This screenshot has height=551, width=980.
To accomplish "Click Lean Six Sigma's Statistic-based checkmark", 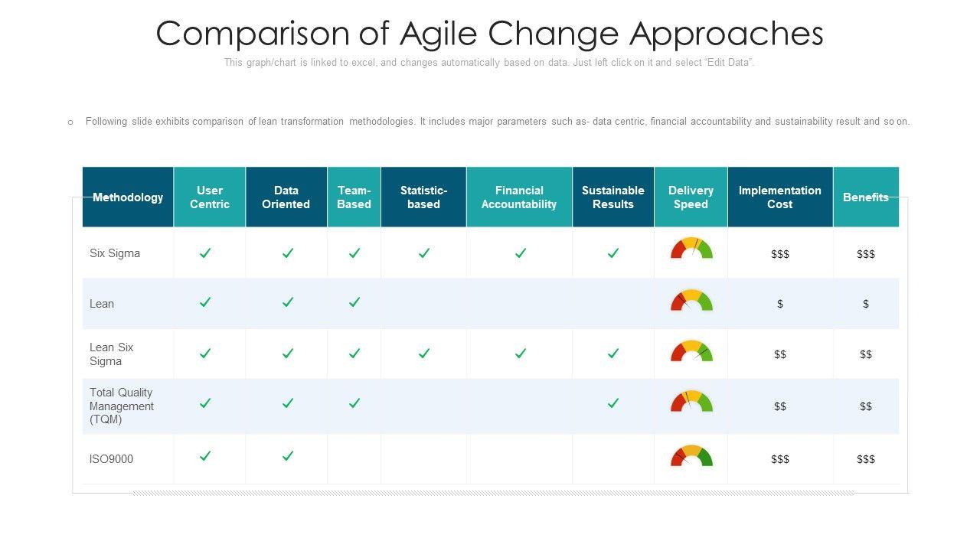I will click(x=424, y=353).
